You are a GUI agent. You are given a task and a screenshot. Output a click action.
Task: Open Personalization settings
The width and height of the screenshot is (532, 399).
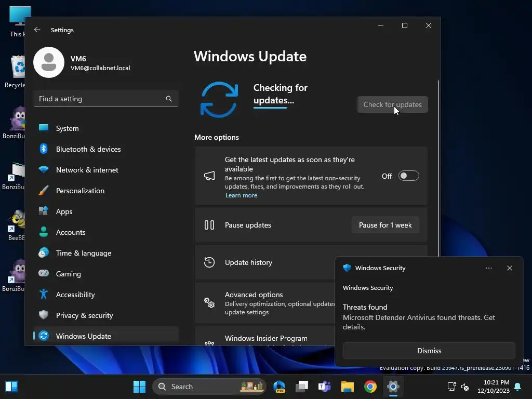[106, 191]
